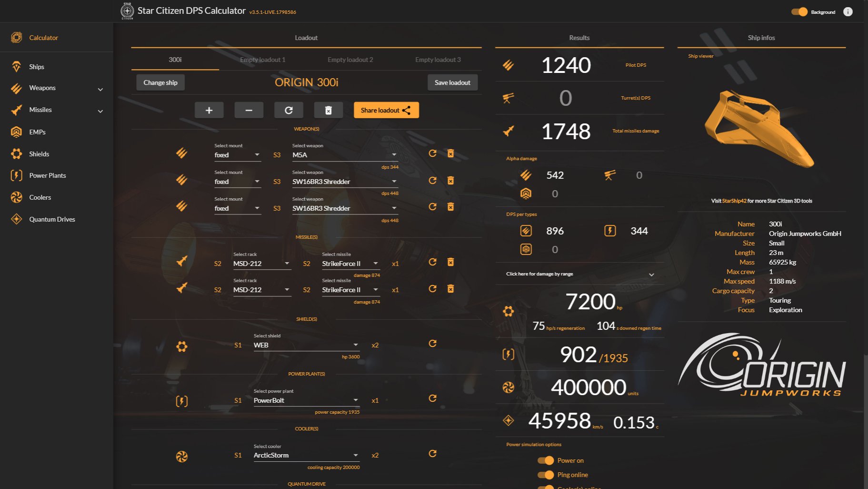Image resolution: width=868 pixels, height=489 pixels.
Task: Click the Change ship button
Action: (160, 82)
